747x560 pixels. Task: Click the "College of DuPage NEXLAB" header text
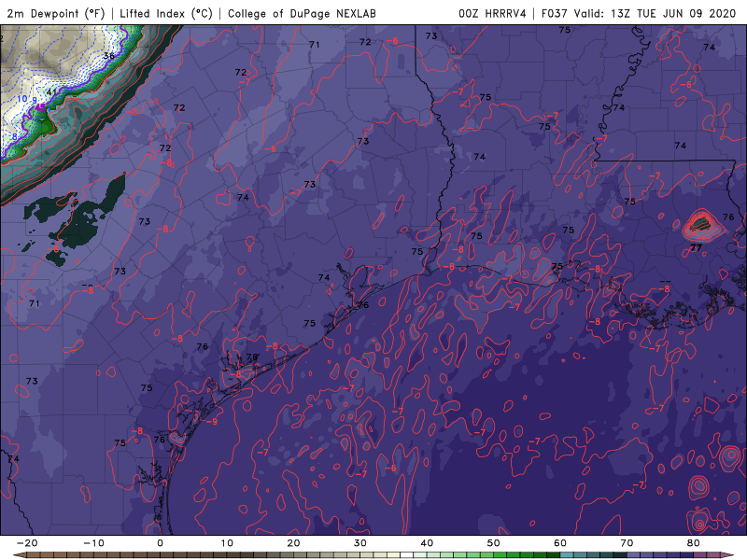(302, 13)
